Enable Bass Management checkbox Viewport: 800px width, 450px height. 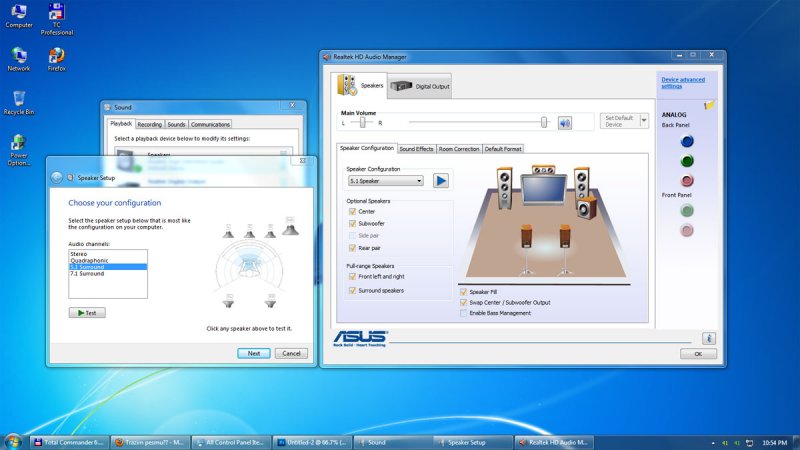463,313
